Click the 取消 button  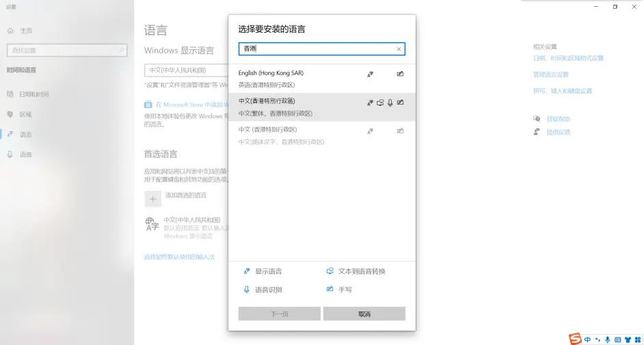364,314
